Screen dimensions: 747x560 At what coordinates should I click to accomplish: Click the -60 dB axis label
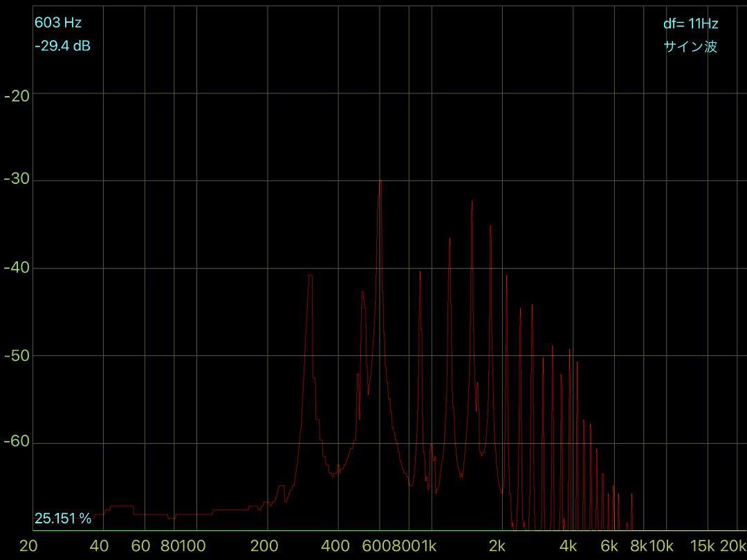(17, 441)
